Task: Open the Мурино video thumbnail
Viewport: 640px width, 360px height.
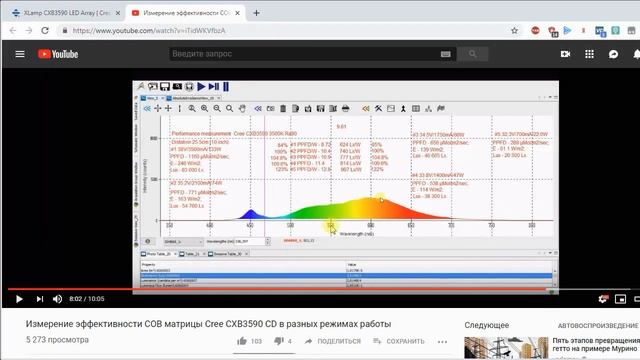Action: click(x=506, y=348)
